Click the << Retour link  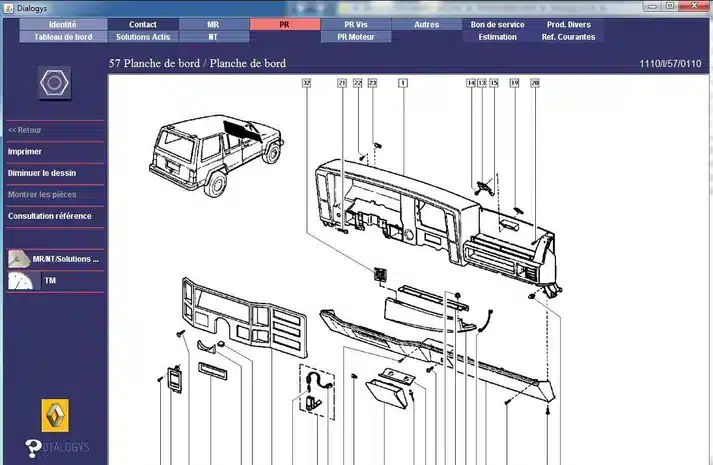click(25, 130)
